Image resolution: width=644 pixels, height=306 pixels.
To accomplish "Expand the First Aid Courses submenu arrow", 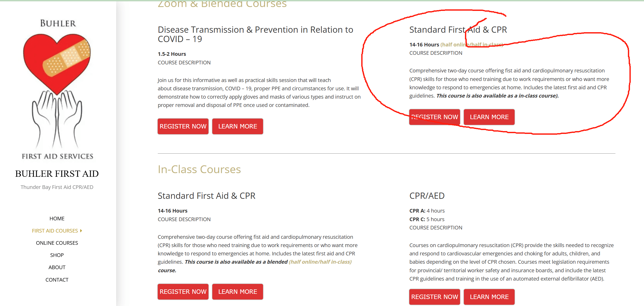I will (81, 231).
